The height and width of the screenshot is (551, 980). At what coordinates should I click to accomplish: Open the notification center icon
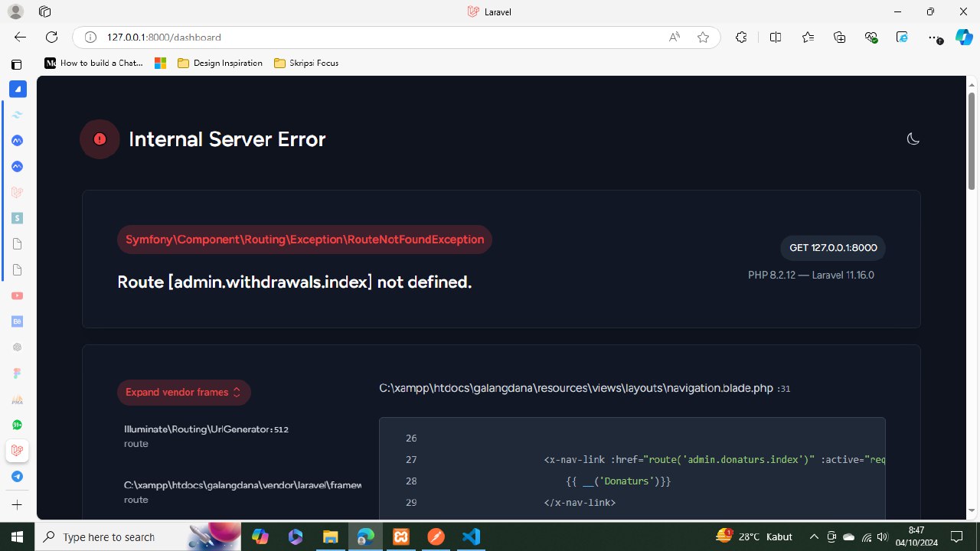[x=957, y=536]
